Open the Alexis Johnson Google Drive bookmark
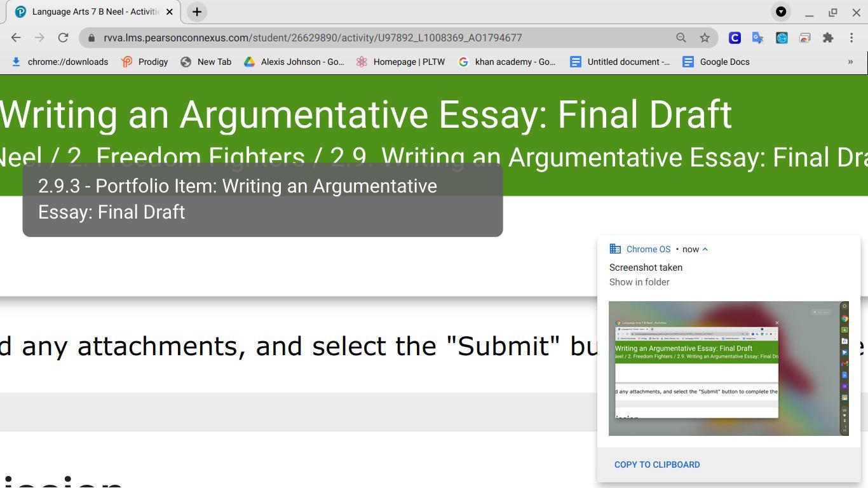Image resolution: width=868 pixels, height=488 pixels. point(294,62)
